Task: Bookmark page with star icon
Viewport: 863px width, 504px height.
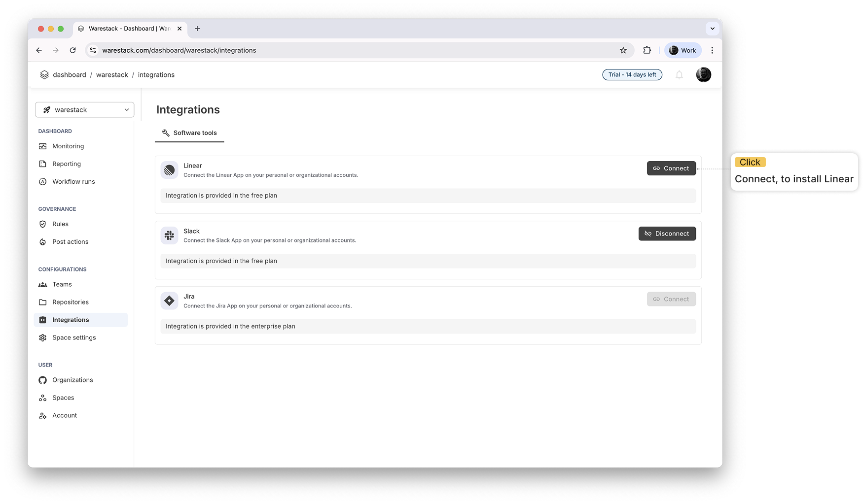Action: pyautogui.click(x=623, y=50)
